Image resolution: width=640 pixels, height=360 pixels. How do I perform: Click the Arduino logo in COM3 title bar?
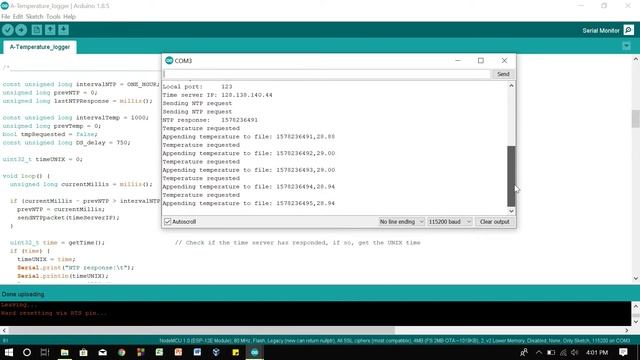coord(169,60)
